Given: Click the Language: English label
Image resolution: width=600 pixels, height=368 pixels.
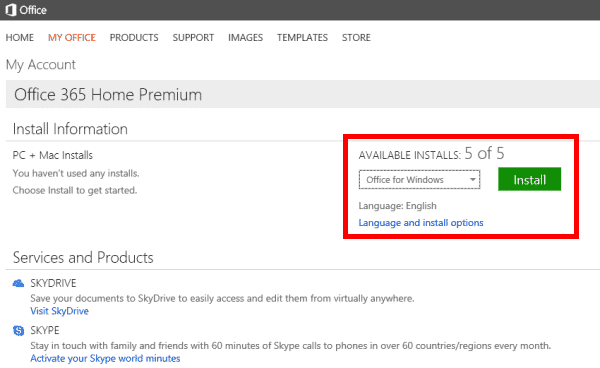Looking at the screenshot, I should click(x=397, y=206).
